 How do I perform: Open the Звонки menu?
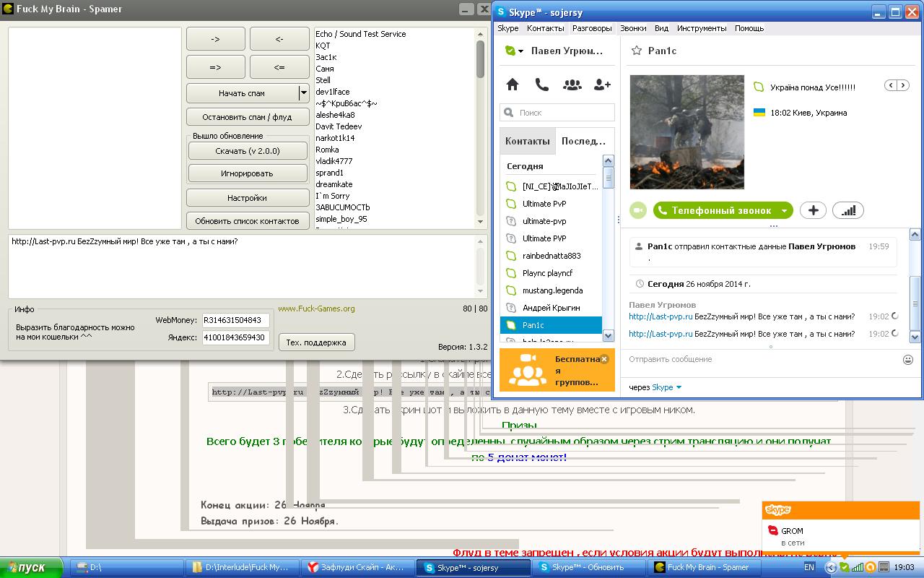633,28
